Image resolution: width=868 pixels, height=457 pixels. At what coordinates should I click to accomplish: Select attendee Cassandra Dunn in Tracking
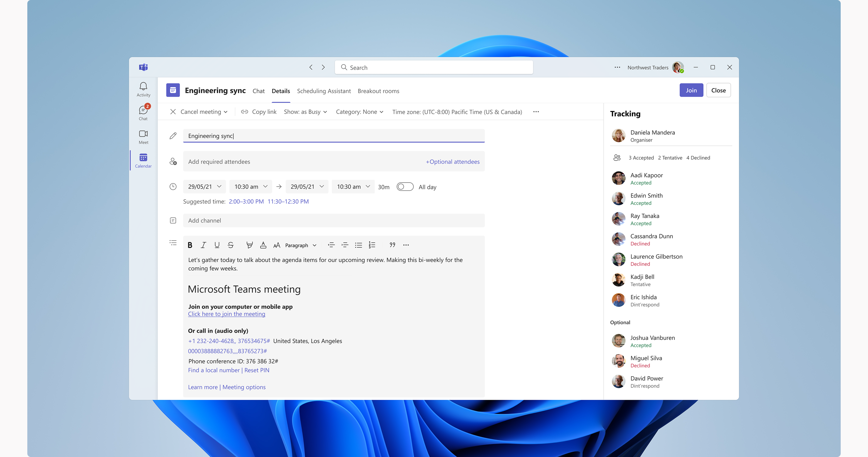tap(671, 240)
